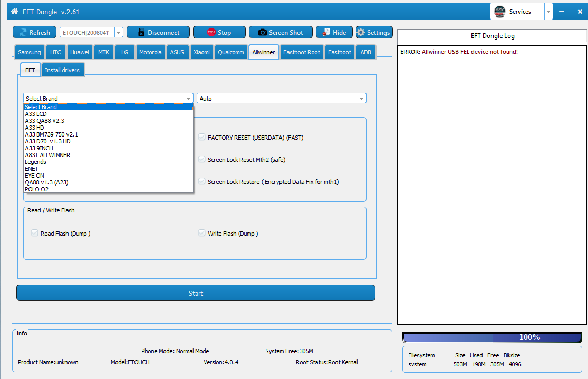This screenshot has width=588, height=379.
Task: Click the Root Status:Root Kernal text
Action: coord(326,362)
